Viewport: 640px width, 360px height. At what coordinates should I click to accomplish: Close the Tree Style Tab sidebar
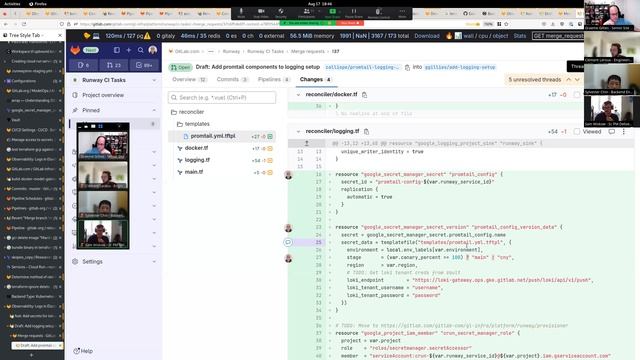tap(60, 36)
